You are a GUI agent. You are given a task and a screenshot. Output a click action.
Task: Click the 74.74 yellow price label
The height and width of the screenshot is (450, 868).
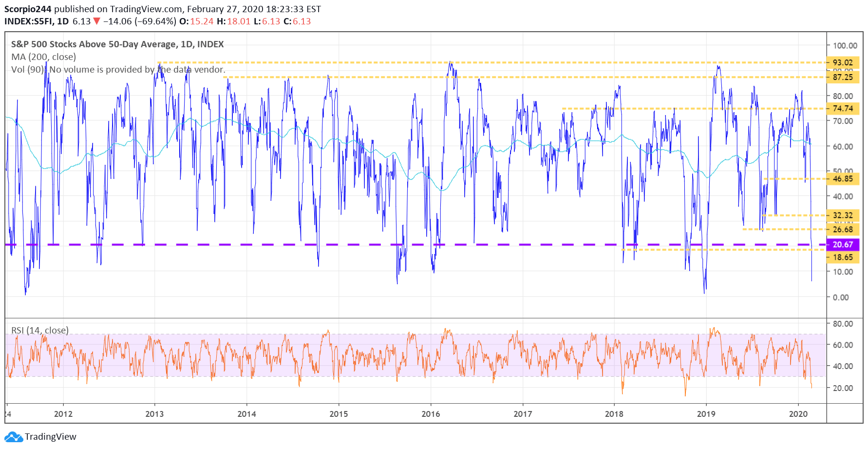pos(843,109)
